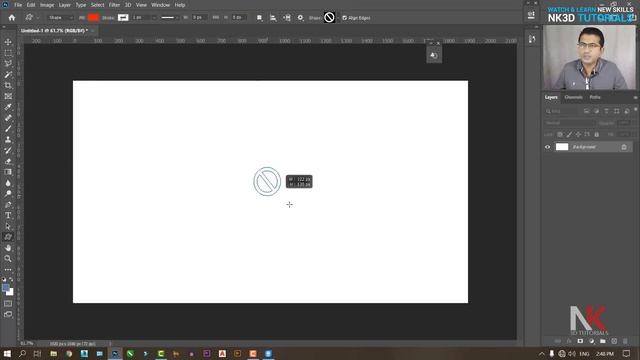Screen dimensions: 640x360
Task: Open the Shape tool mode dropdown
Action: click(x=60, y=18)
